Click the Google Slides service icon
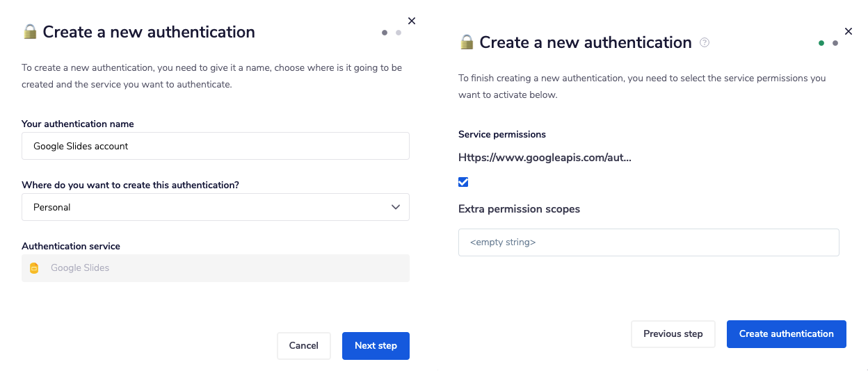868x380 pixels. tap(34, 268)
